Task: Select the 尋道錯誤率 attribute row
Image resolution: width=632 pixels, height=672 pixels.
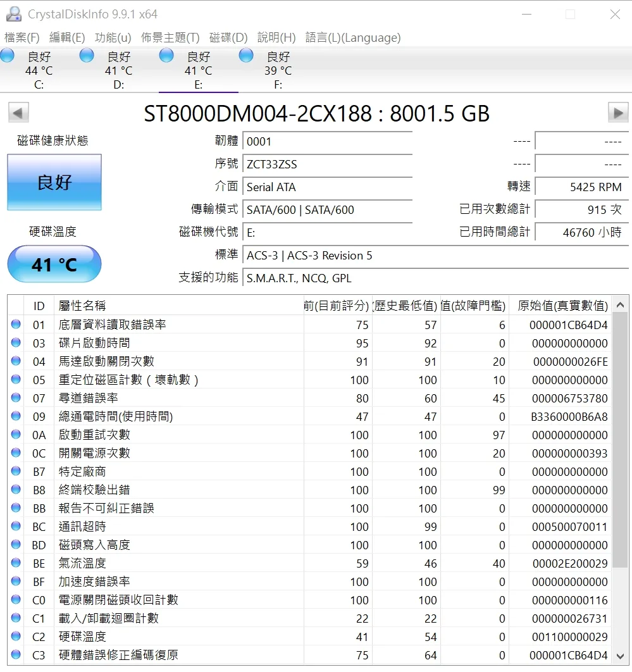Action: (310, 398)
